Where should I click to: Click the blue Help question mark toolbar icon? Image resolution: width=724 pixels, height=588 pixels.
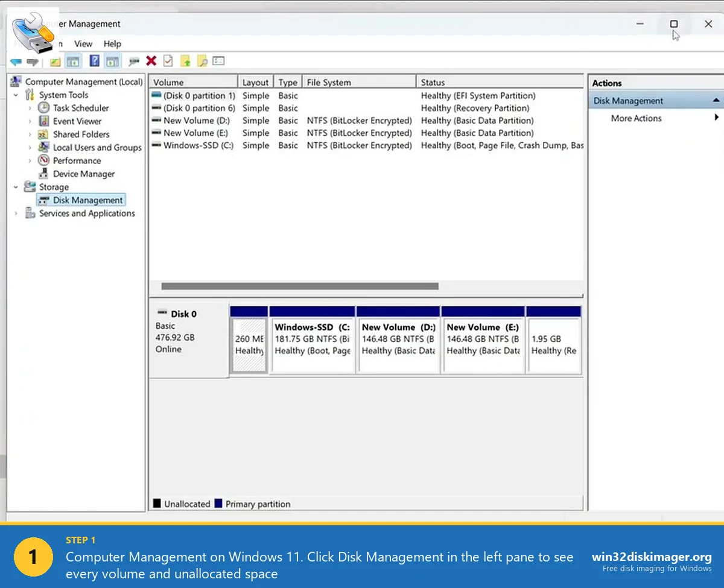point(95,61)
